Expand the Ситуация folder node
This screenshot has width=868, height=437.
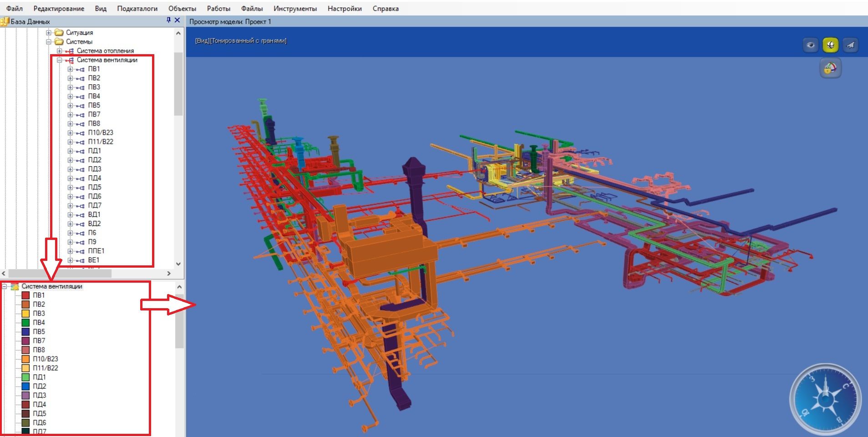[x=49, y=32]
